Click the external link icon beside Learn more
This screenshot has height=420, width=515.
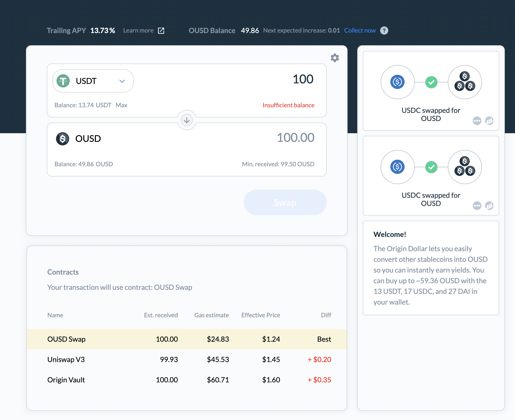(161, 31)
